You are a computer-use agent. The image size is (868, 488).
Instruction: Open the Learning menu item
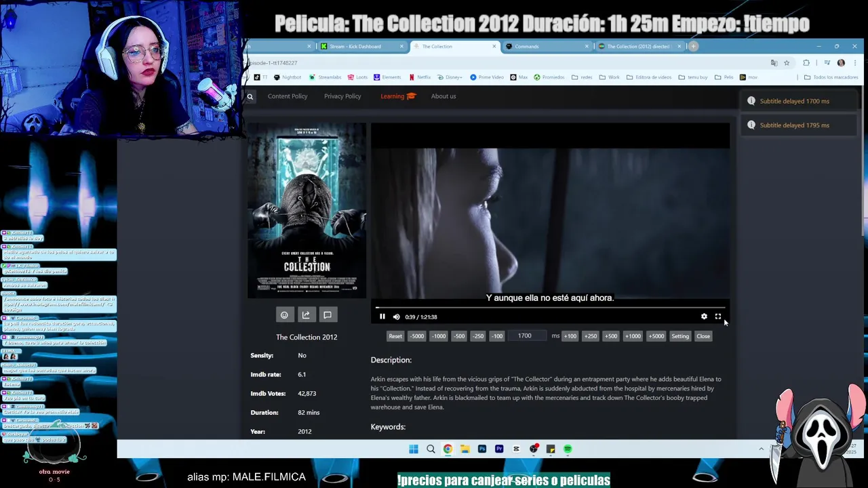click(397, 96)
